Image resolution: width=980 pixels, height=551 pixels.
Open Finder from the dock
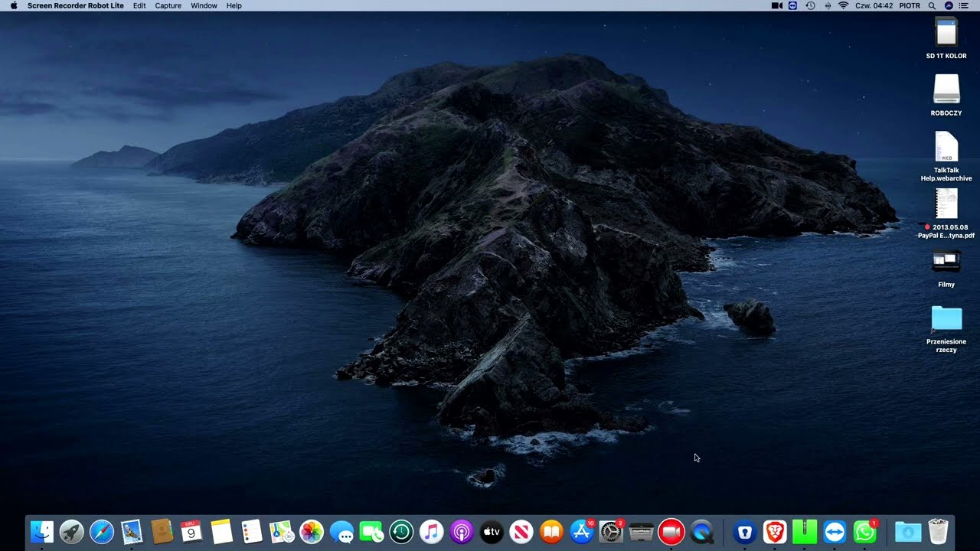click(42, 531)
